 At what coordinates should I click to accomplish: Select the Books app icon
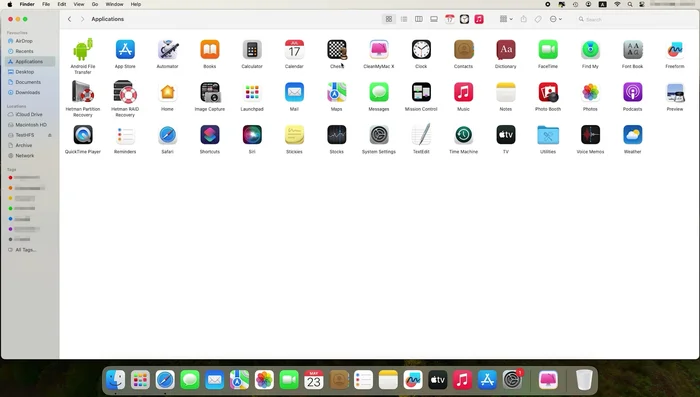[210, 50]
